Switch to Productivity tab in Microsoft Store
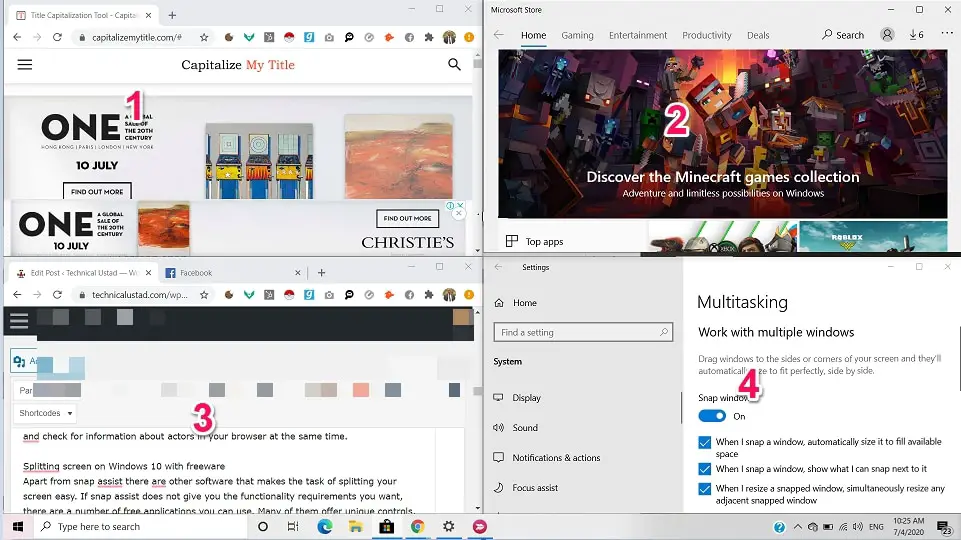The width and height of the screenshot is (961, 540). (707, 35)
